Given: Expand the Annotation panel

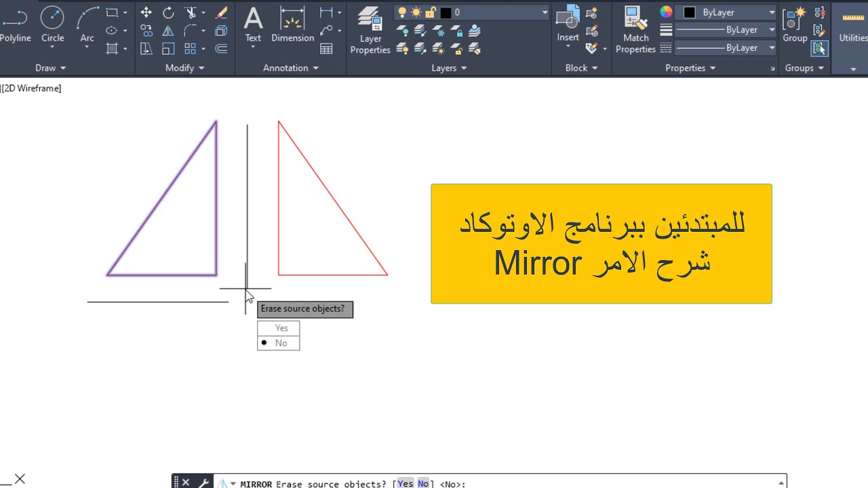Looking at the screenshot, I should tap(291, 68).
